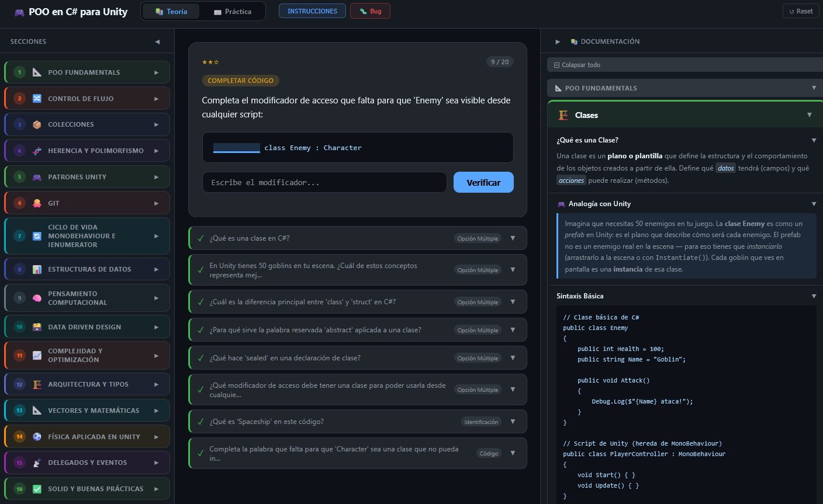Image resolution: width=823 pixels, height=504 pixels.
Task: Click the gamepad icon on Patrones Unity
Action: 37,176
